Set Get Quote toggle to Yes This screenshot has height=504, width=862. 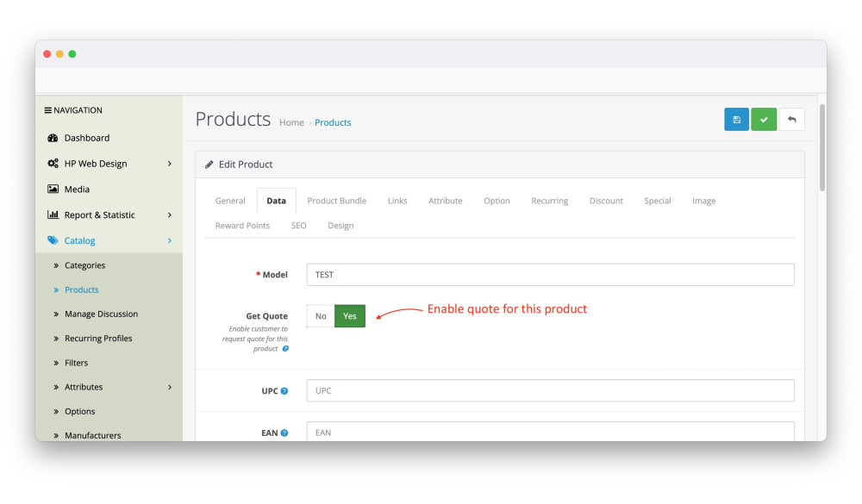point(350,316)
